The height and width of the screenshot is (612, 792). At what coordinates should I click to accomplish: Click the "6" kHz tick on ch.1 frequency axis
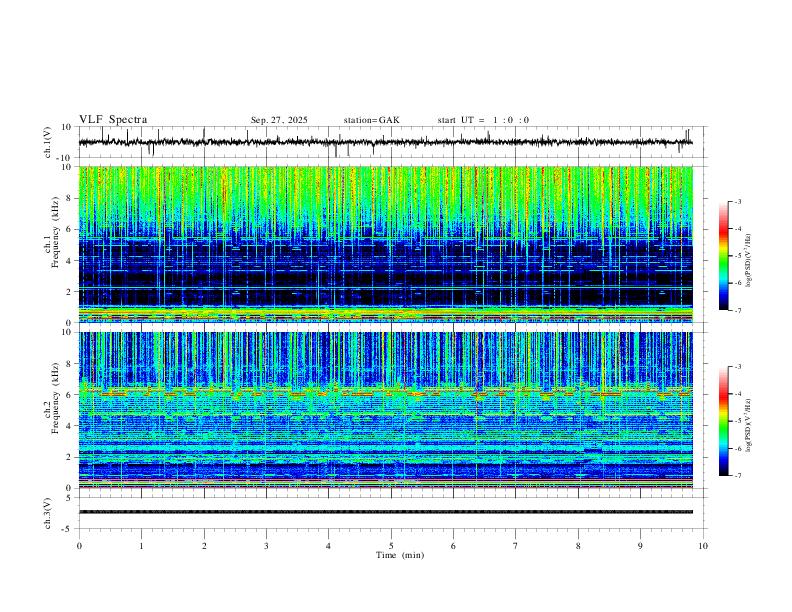click(x=69, y=229)
